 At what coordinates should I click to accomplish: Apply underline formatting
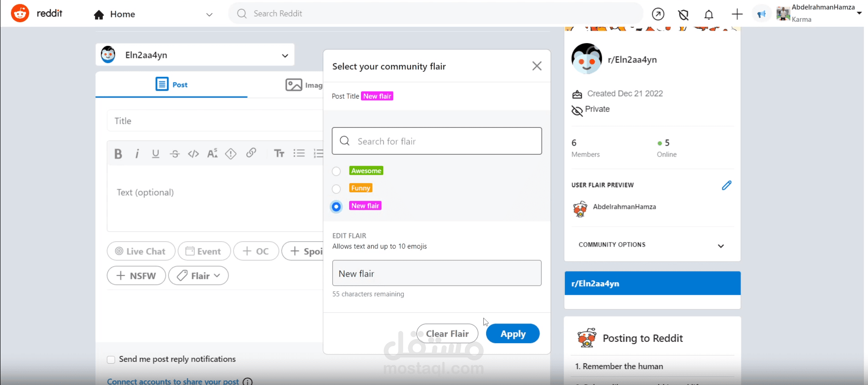pyautogui.click(x=156, y=154)
